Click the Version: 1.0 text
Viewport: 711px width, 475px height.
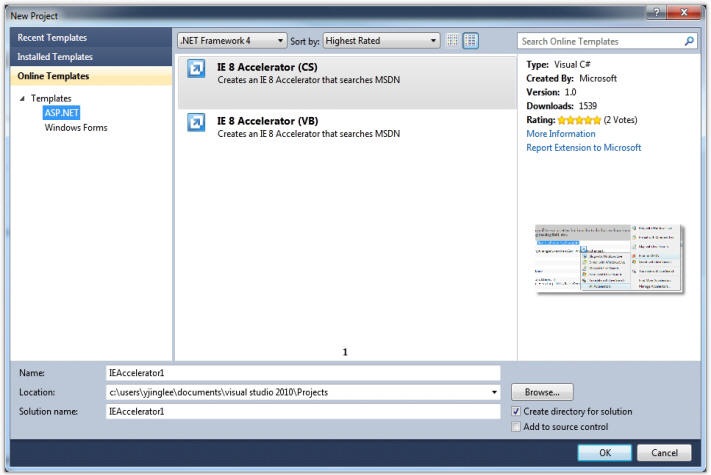coord(551,92)
